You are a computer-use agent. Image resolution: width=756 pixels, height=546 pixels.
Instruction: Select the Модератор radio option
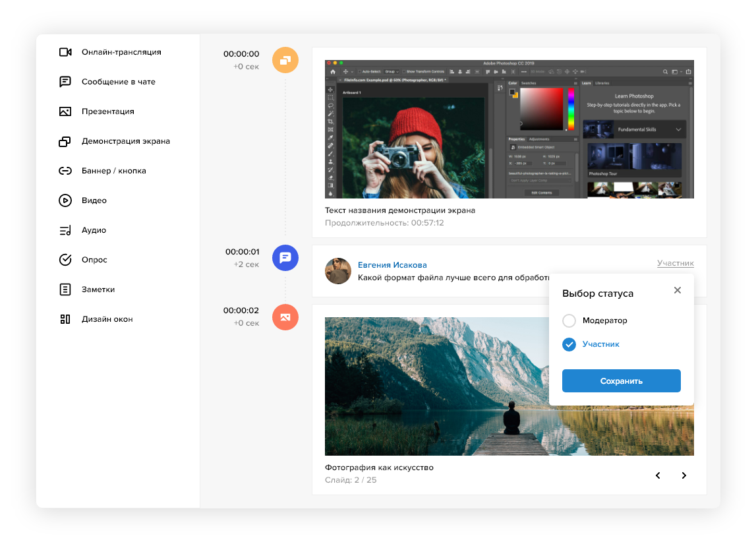[569, 320]
